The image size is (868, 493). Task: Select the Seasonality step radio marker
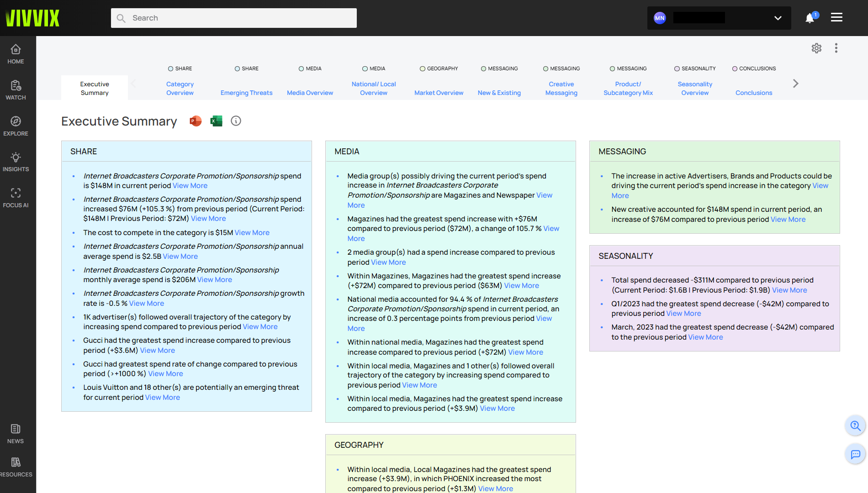coord(677,69)
